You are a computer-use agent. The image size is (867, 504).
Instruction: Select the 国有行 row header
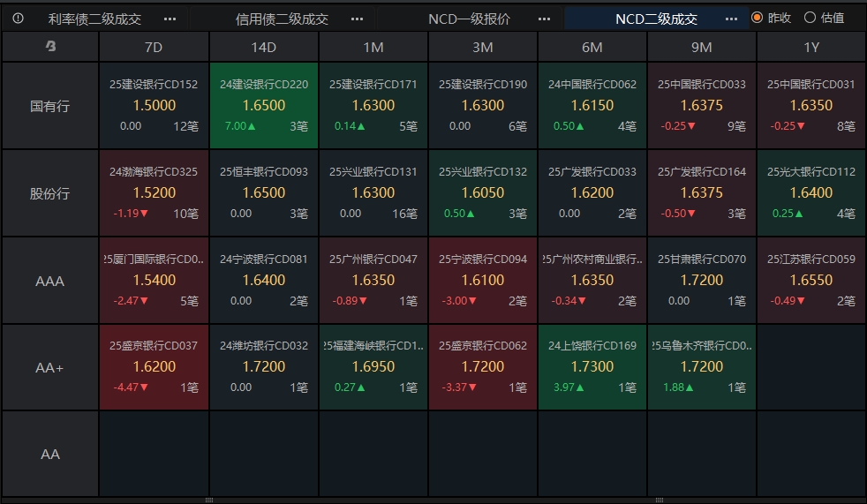pos(50,106)
